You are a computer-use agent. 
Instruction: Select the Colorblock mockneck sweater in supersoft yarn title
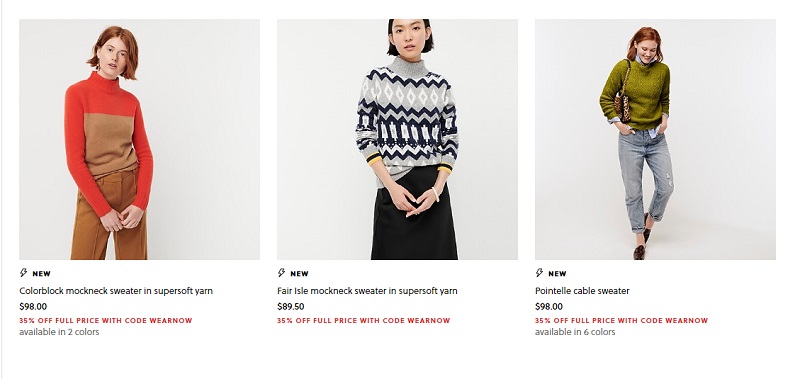116,291
